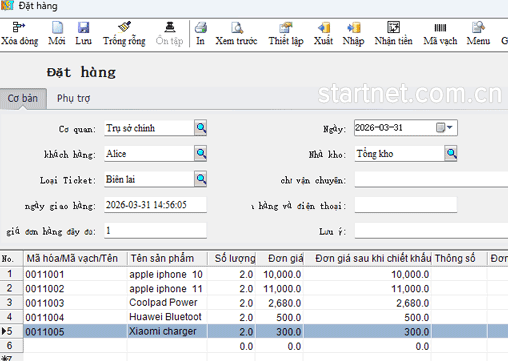508x361 pixels.
Task: Import data with Nhập icon
Action: coord(354,27)
